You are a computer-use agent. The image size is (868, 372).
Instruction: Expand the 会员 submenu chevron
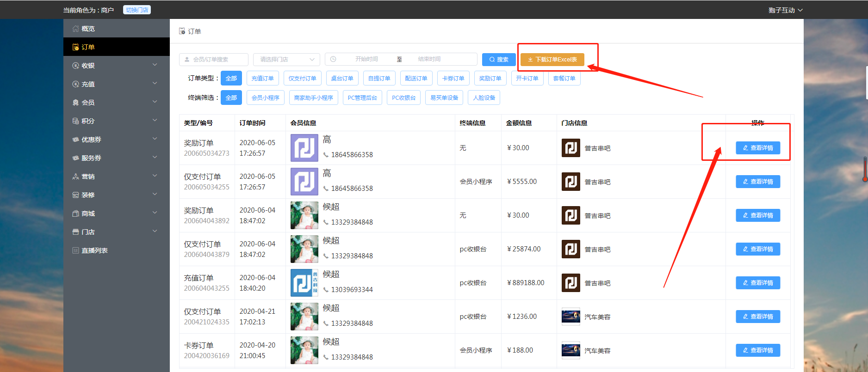click(x=155, y=102)
